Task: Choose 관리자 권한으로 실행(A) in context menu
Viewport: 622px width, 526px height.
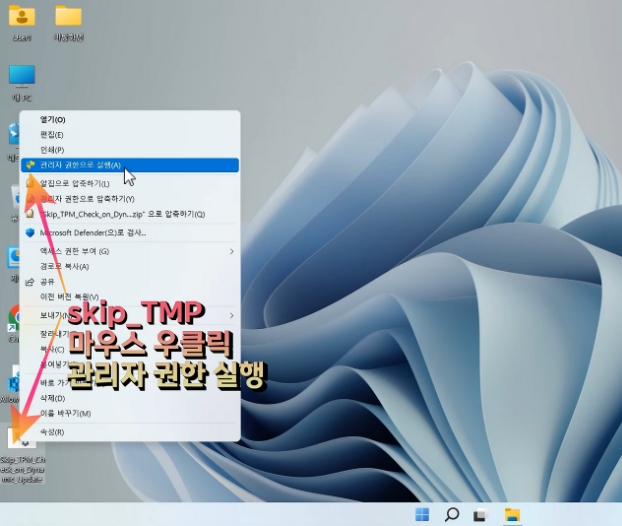Action: pos(80,165)
